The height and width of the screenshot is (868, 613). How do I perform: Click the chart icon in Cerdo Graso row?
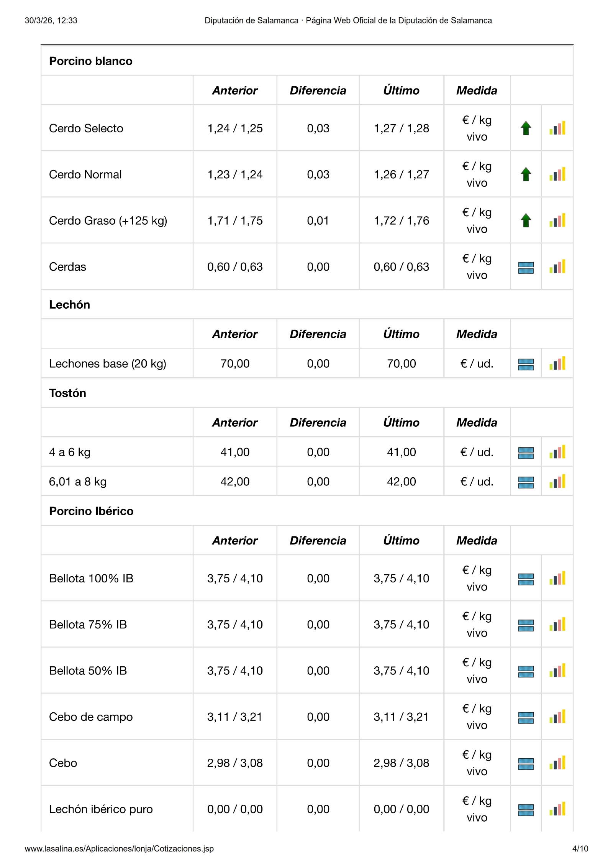pyautogui.click(x=557, y=220)
